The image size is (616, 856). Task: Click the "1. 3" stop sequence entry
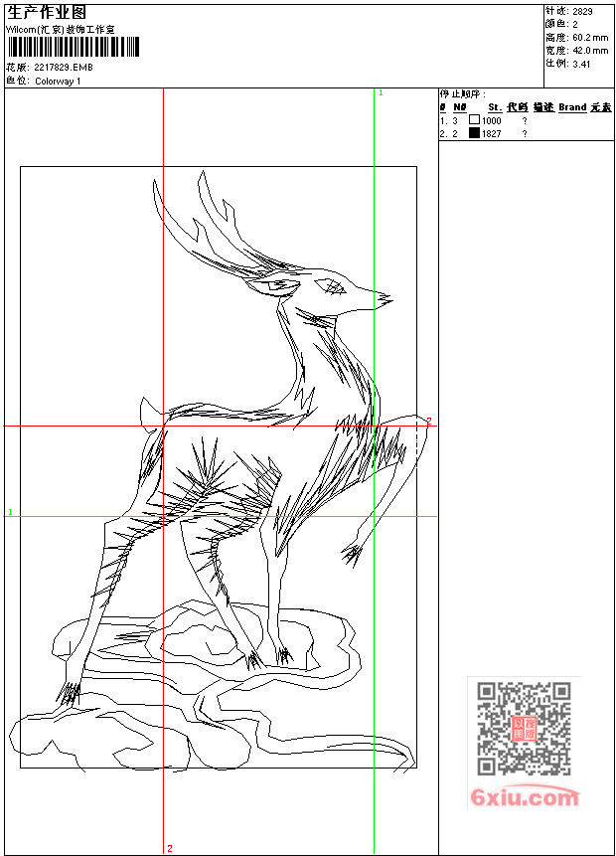tap(449, 120)
